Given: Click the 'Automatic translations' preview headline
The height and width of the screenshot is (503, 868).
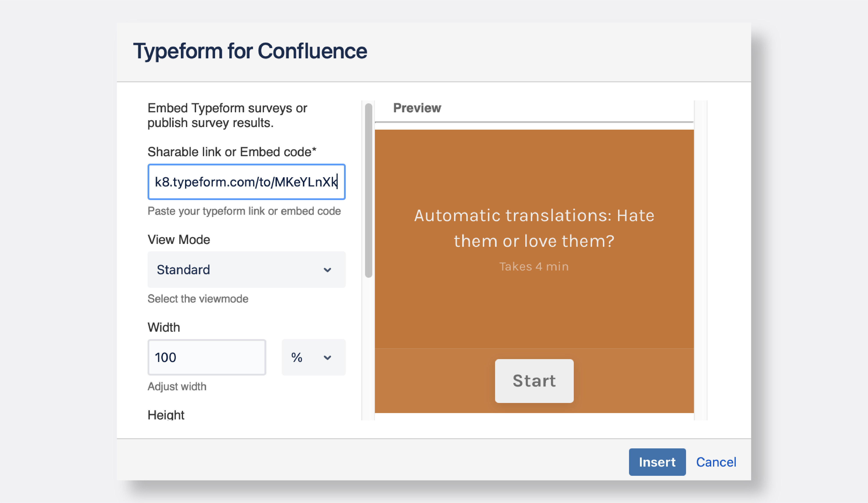Looking at the screenshot, I should pyautogui.click(x=534, y=228).
